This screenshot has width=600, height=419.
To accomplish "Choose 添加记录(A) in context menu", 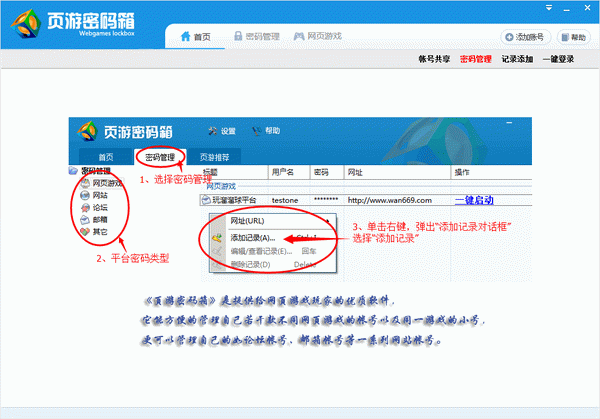I will [x=255, y=238].
